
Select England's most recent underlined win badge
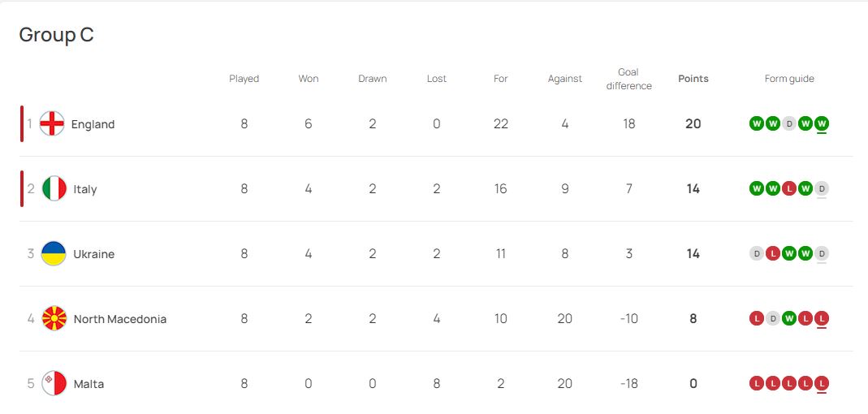pos(822,124)
